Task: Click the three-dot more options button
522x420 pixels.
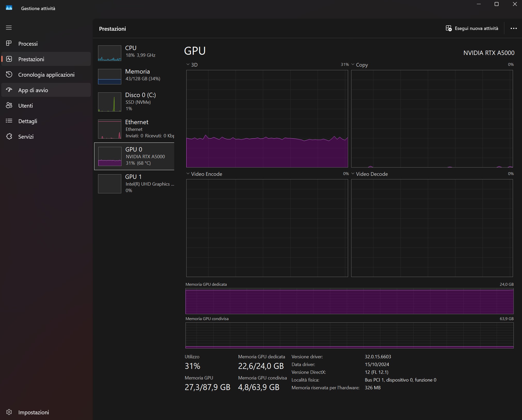Action: 513,28
